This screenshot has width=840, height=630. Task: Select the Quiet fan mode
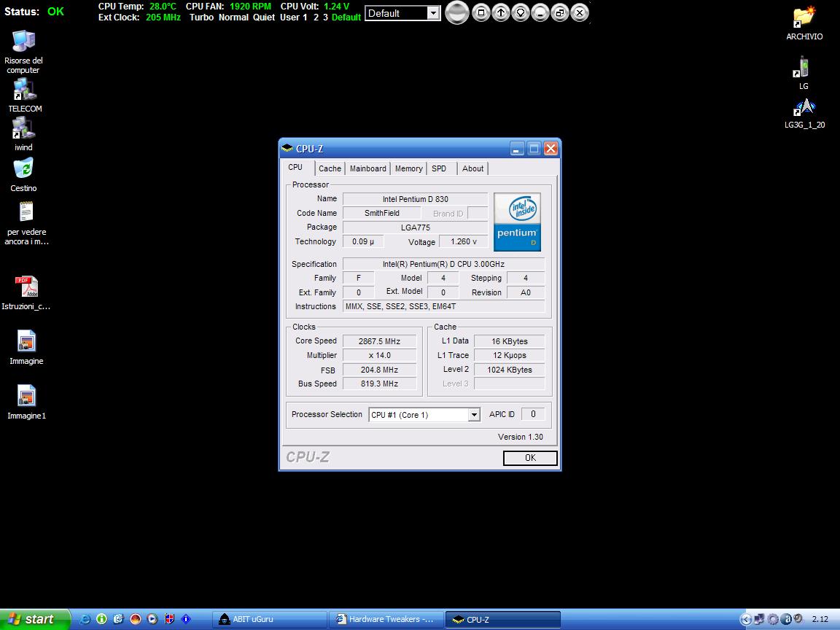pos(264,17)
